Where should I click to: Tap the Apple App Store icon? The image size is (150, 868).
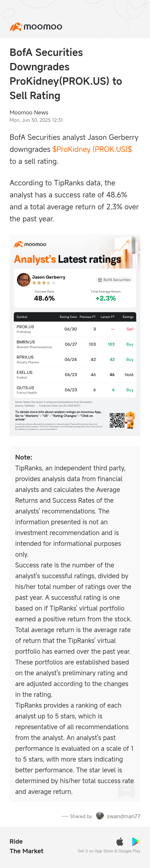pos(120,841)
